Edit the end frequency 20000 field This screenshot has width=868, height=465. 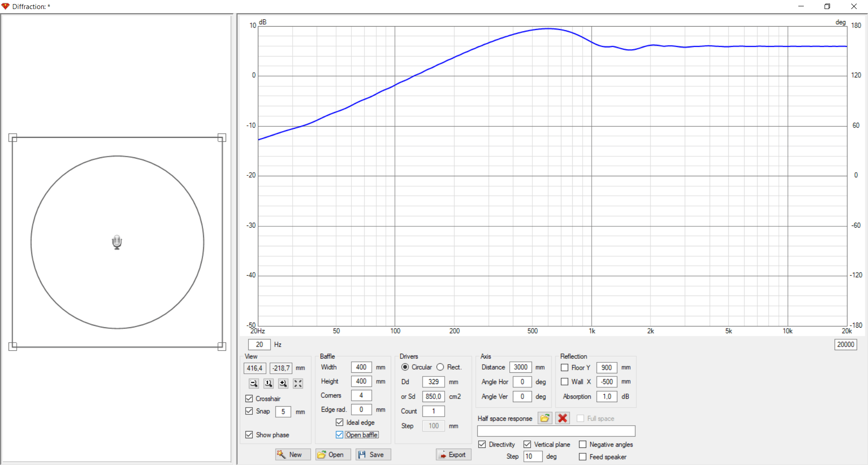(846, 344)
